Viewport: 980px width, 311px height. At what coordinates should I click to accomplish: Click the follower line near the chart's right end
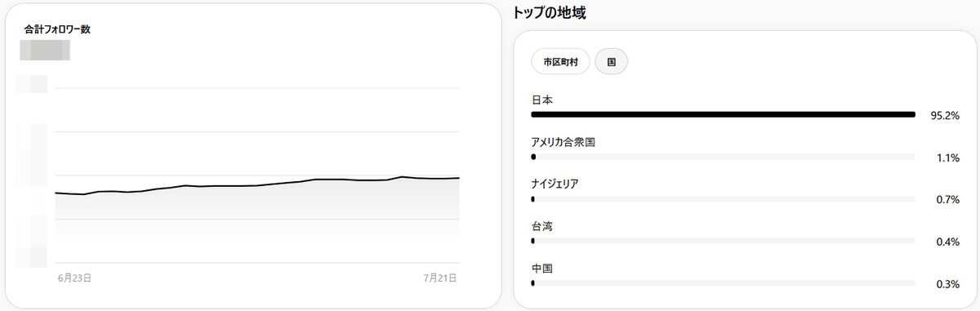[x=453, y=178]
